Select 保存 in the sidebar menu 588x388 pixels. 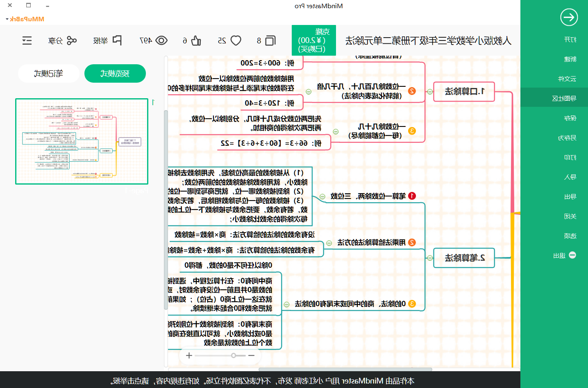[570, 118]
